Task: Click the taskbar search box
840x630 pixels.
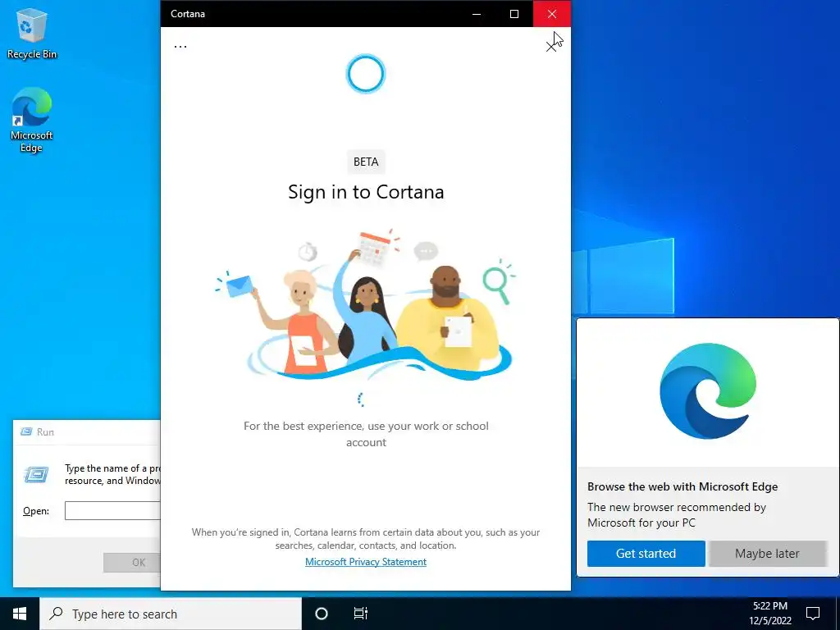Action: (171, 614)
